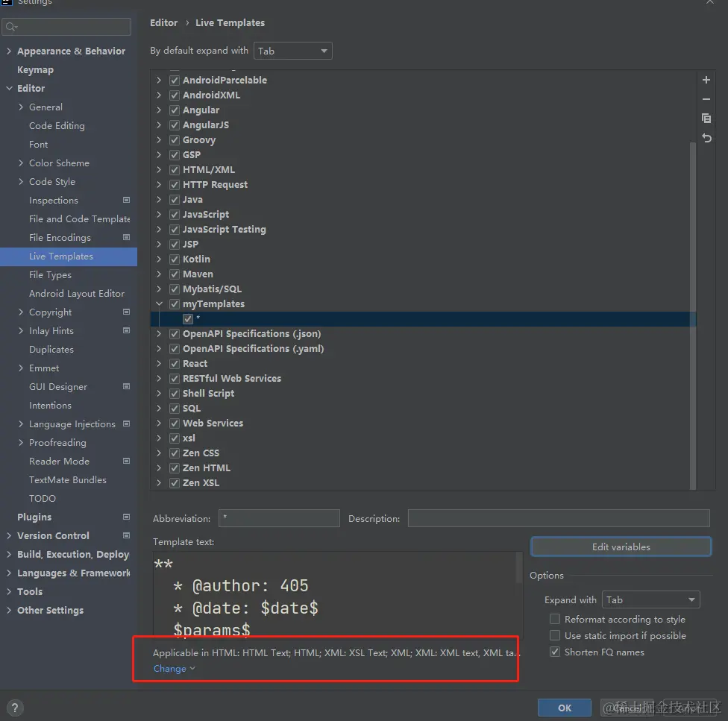Open the Intentions settings page

(x=50, y=405)
